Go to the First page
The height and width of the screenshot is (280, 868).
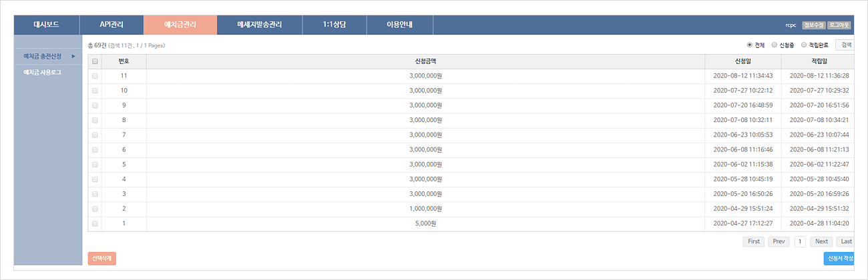tap(753, 241)
